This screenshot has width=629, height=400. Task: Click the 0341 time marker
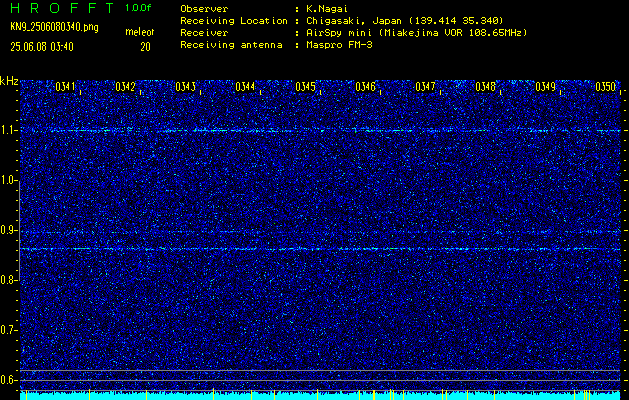[x=65, y=87]
